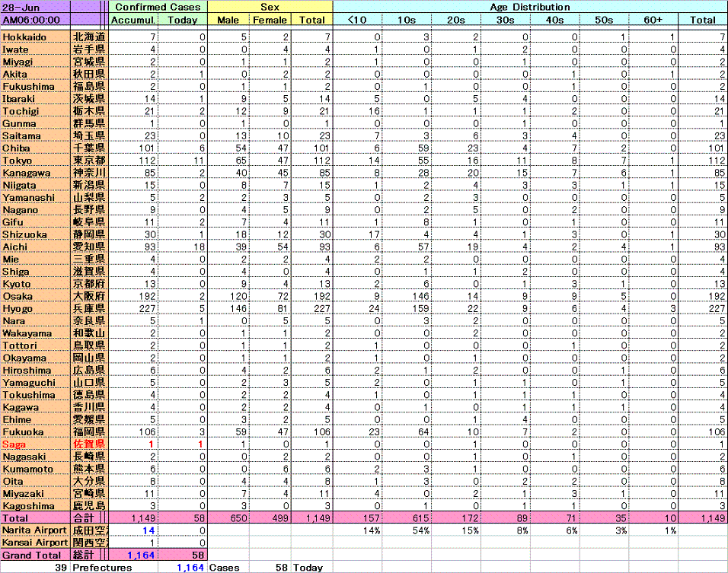Click the <10 age column header
The width and height of the screenshot is (728, 573).
[x=357, y=20]
